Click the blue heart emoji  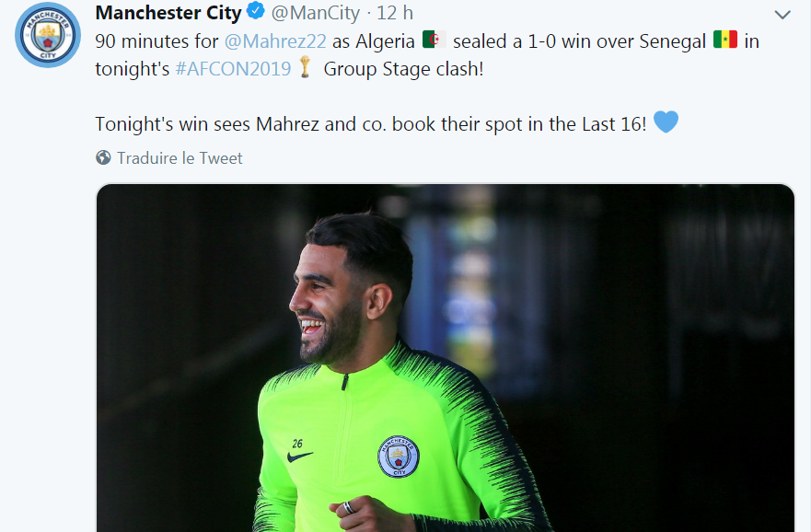click(x=666, y=121)
